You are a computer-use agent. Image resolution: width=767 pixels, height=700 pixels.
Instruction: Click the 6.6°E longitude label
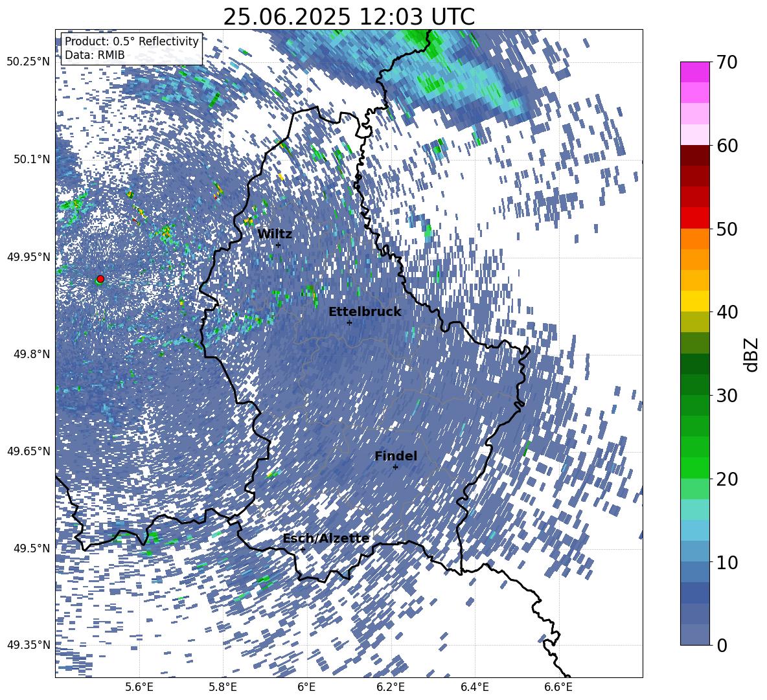tap(558, 688)
